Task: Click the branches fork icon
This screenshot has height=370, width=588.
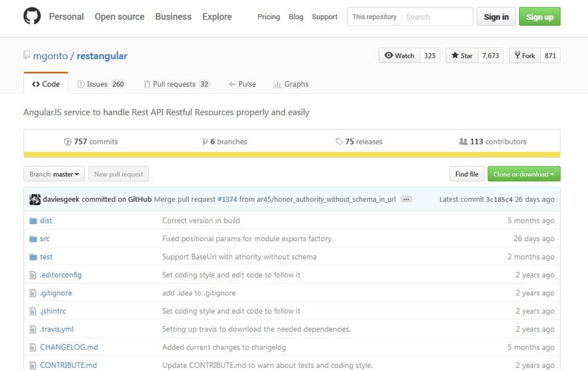Action: (x=205, y=141)
